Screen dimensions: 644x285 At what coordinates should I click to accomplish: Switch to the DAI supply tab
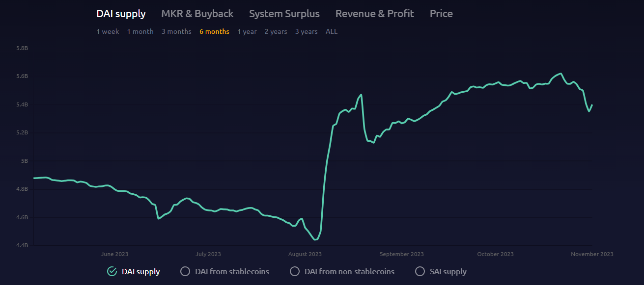pos(121,14)
